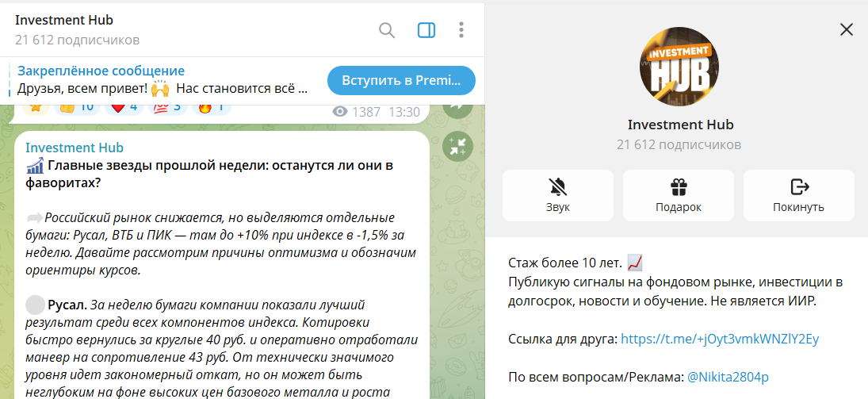Click the star reaction on the post
The image size is (868, 399).
click(x=36, y=107)
